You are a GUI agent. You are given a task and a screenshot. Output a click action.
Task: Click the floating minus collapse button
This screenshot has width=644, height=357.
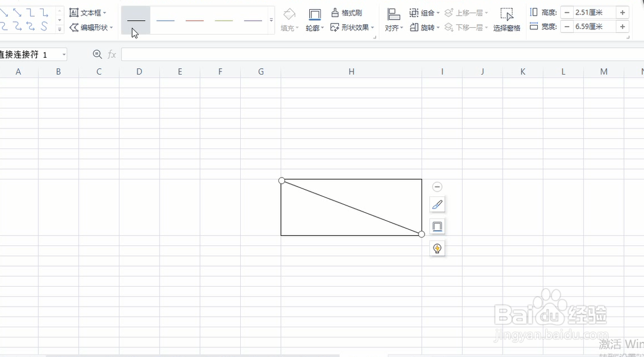coord(437,187)
